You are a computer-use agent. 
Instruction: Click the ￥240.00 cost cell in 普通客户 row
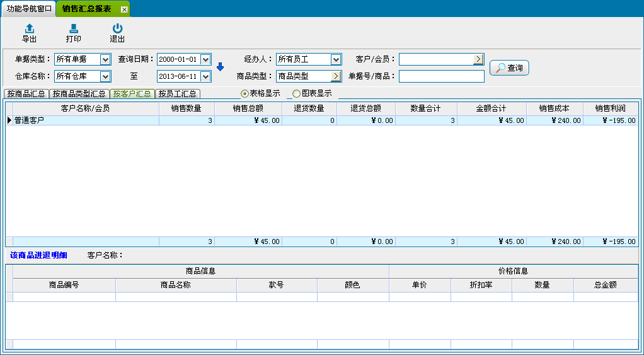tap(555, 120)
